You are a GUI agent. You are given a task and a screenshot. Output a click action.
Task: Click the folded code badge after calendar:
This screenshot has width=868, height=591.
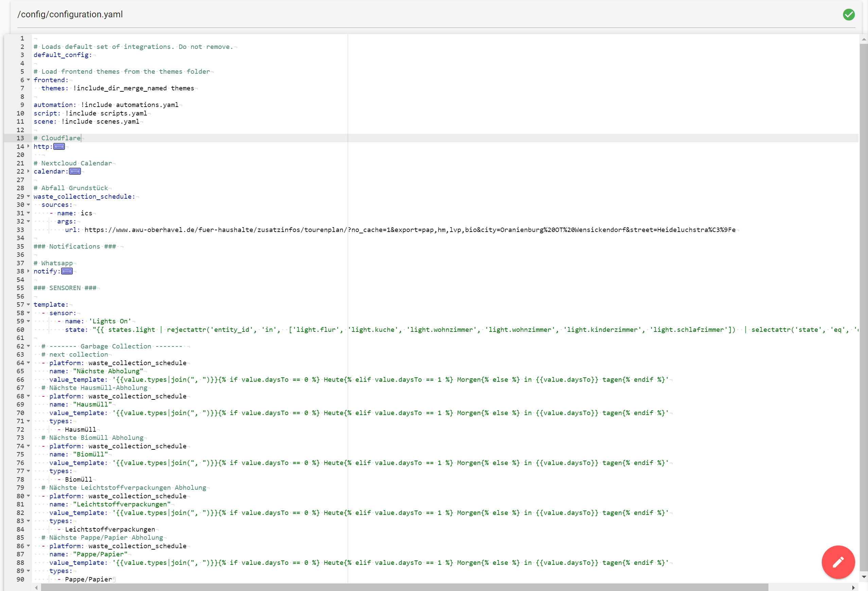75,172
